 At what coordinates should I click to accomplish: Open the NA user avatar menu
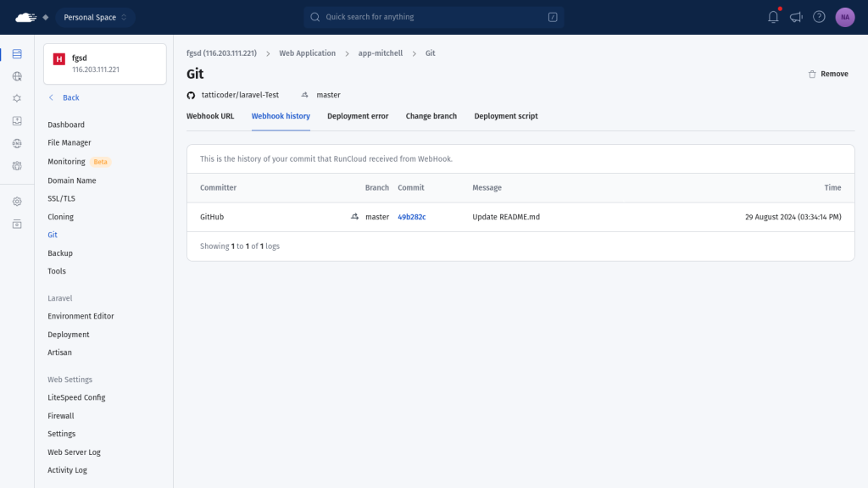tap(844, 17)
